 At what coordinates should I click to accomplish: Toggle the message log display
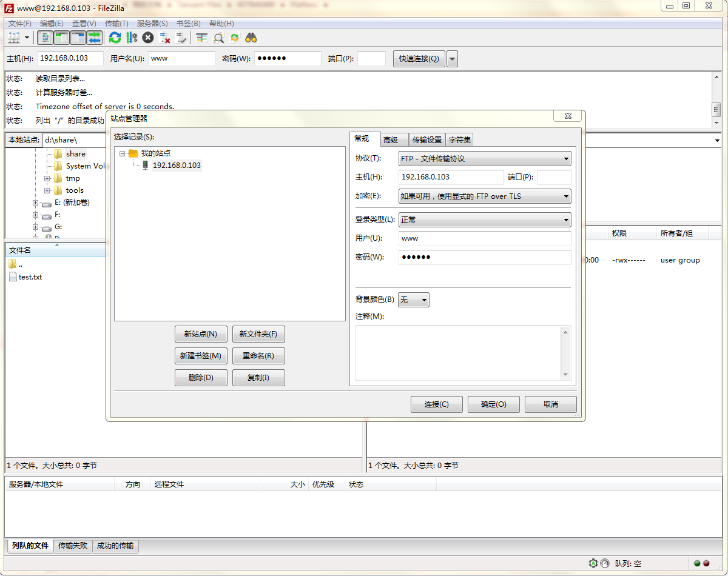(x=45, y=38)
